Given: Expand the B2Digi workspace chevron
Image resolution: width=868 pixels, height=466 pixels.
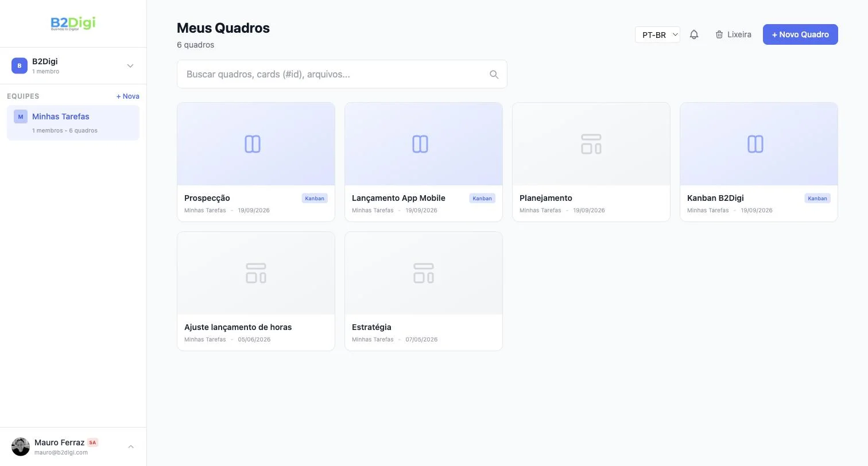Looking at the screenshot, I should tap(130, 65).
